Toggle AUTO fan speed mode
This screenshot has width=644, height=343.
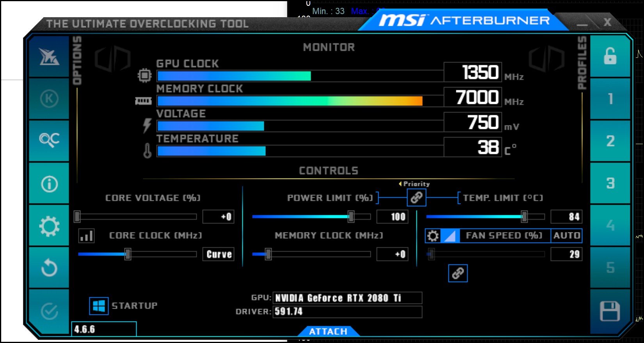point(566,236)
